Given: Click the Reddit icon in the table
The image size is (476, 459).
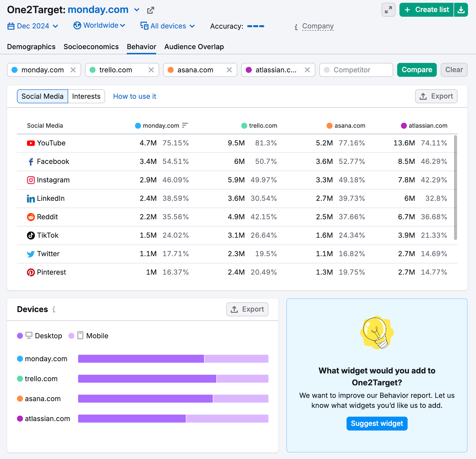Looking at the screenshot, I should 31,217.
